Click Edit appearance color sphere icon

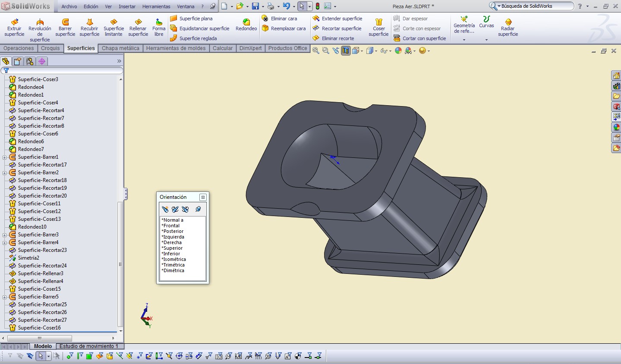point(398,51)
